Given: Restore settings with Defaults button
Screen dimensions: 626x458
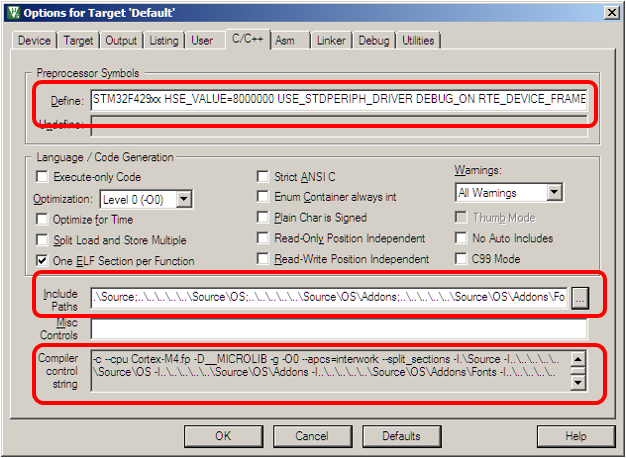Looking at the screenshot, I should (401, 436).
